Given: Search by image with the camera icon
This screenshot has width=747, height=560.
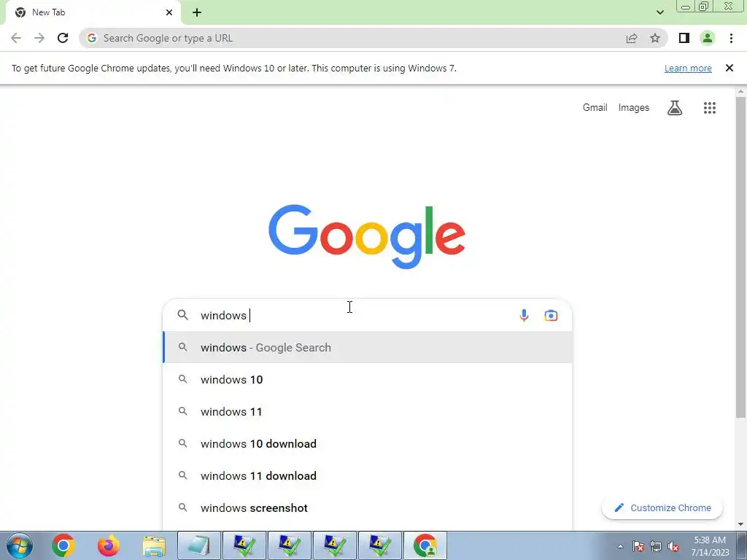Looking at the screenshot, I should 551,315.
